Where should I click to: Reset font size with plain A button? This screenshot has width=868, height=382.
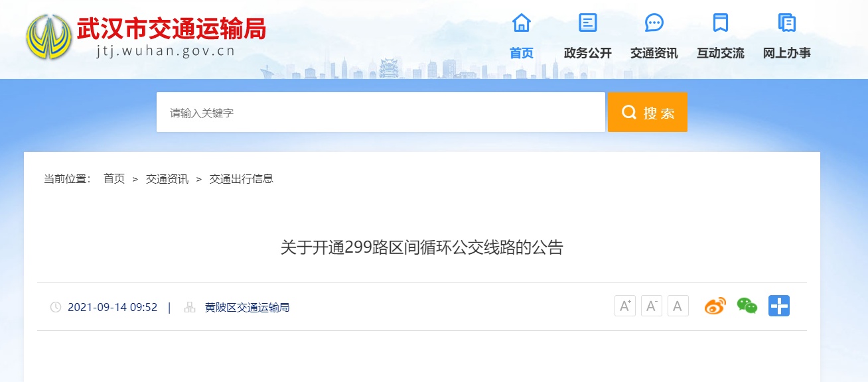coord(678,306)
